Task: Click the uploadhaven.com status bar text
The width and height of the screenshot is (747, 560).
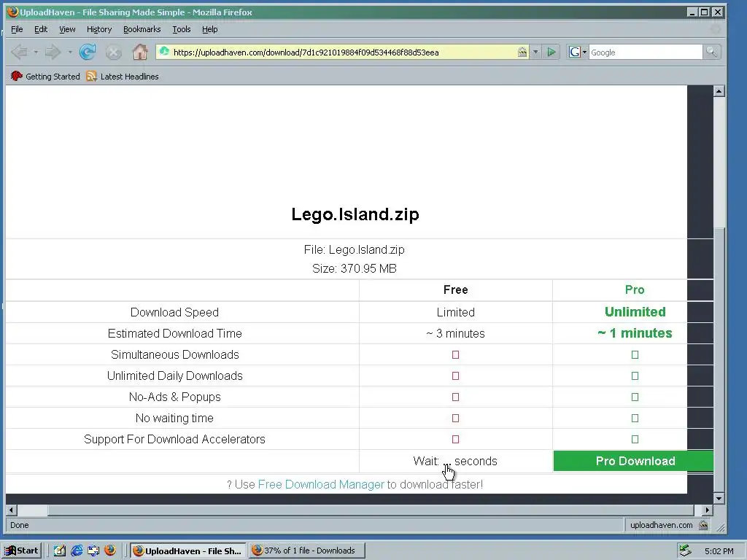Action: pos(661,525)
